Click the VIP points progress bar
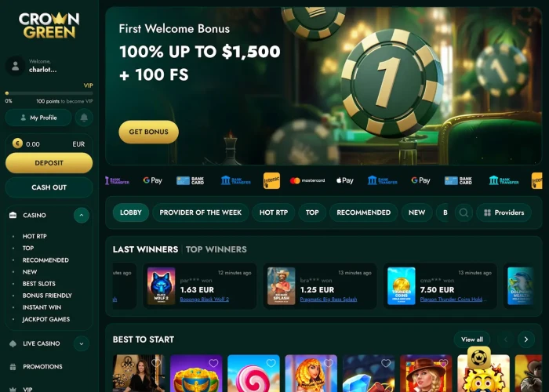The height and width of the screenshot is (392, 549). [49, 93]
